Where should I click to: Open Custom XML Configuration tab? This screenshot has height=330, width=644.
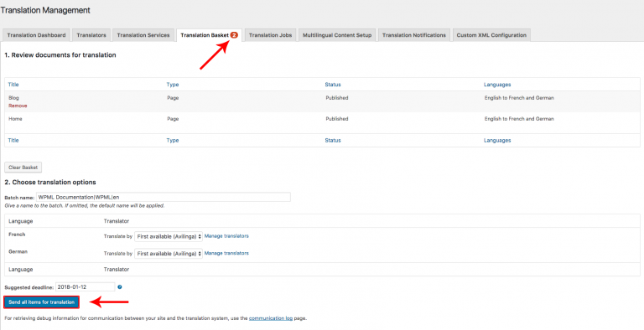coord(491,35)
